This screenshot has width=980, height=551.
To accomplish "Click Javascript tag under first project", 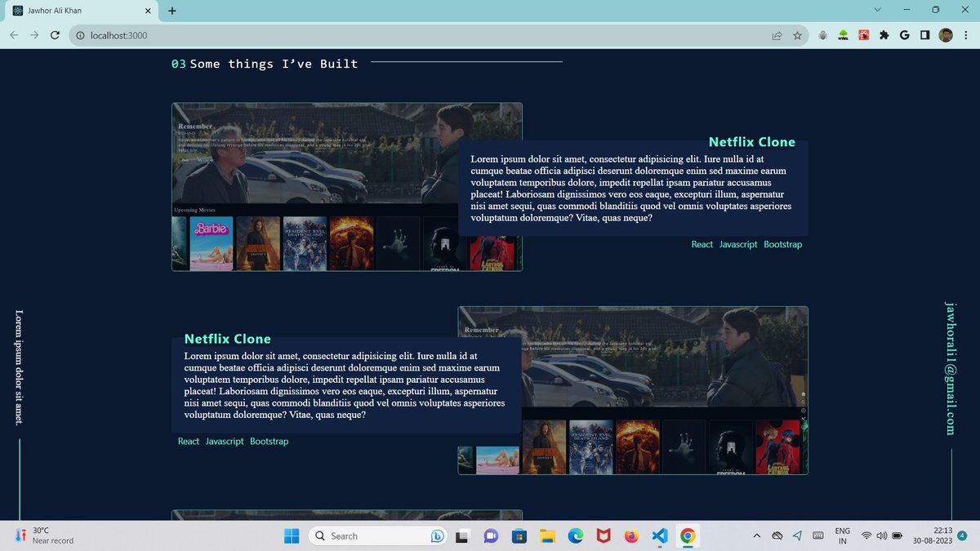I will pos(738,245).
